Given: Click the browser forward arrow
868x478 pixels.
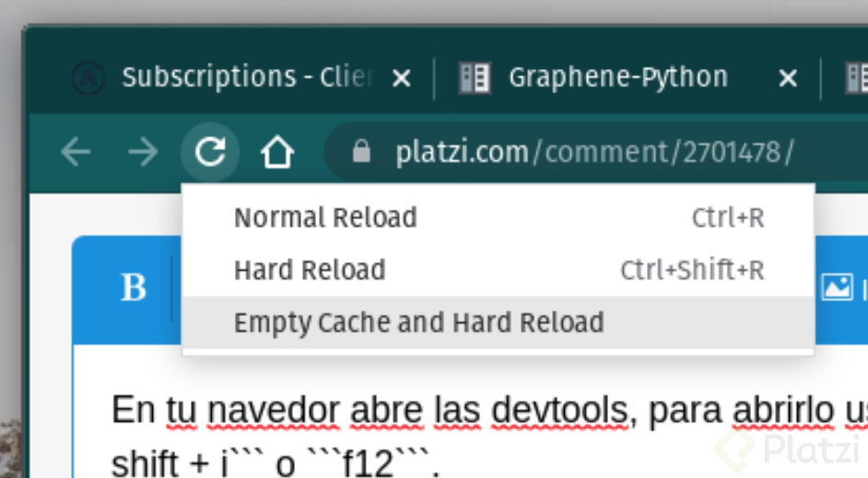Looking at the screenshot, I should point(143,152).
